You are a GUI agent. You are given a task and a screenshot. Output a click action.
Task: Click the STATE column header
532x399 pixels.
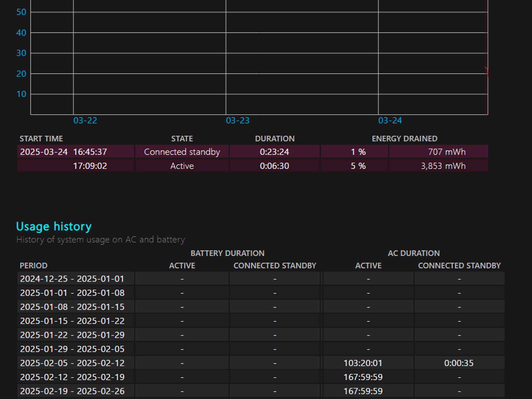(x=182, y=138)
